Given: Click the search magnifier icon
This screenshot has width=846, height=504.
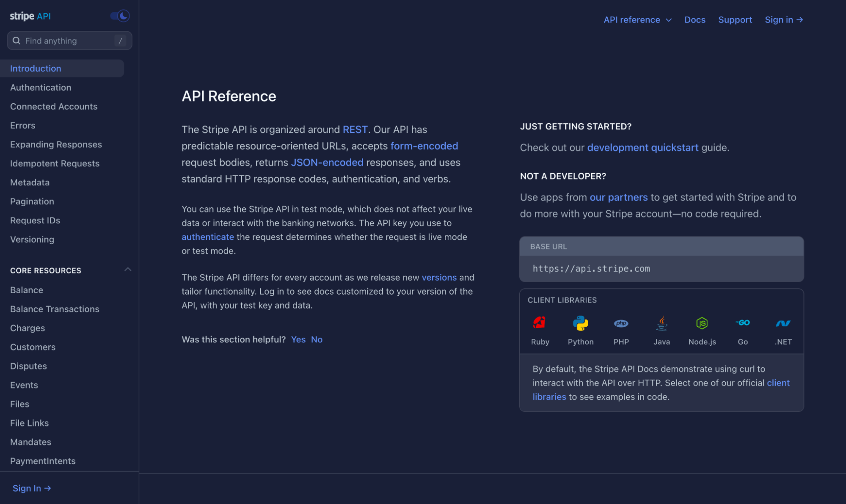Looking at the screenshot, I should pyautogui.click(x=17, y=41).
